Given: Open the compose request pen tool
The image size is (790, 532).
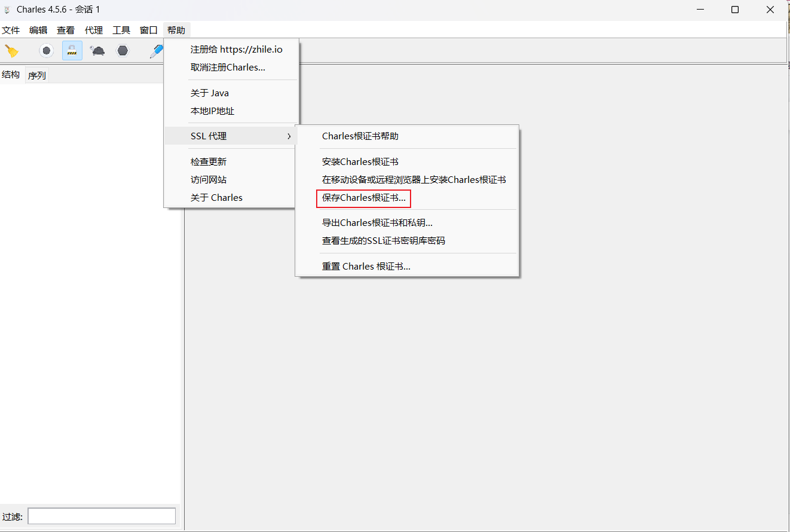Looking at the screenshot, I should [x=155, y=50].
